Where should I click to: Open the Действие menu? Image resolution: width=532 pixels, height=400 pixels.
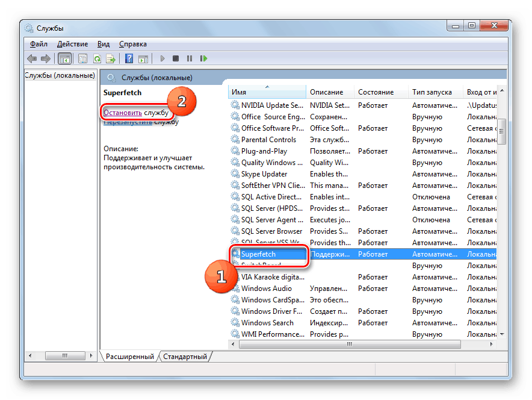pos(72,44)
